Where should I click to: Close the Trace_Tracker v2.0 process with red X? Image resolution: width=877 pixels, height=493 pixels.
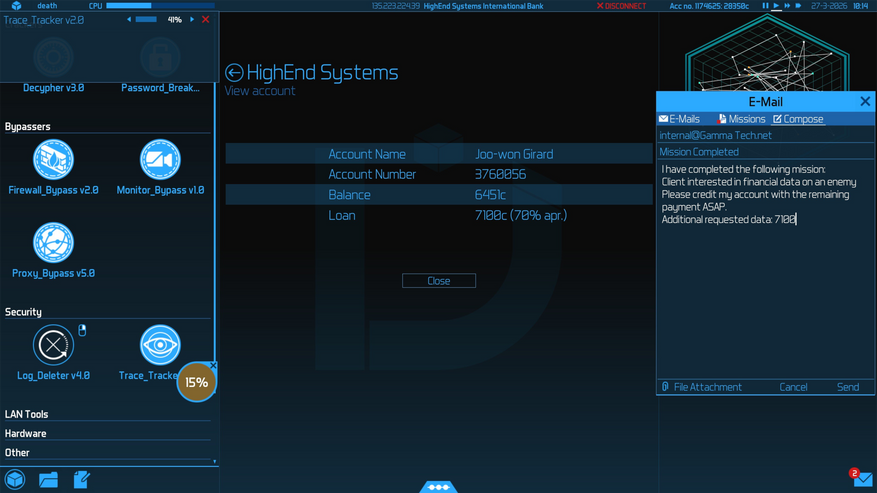click(x=206, y=20)
